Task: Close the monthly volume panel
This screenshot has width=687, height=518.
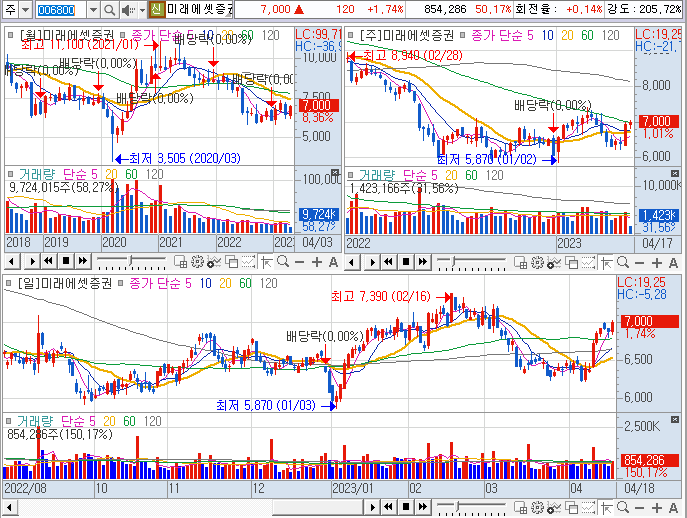Action: [335, 173]
